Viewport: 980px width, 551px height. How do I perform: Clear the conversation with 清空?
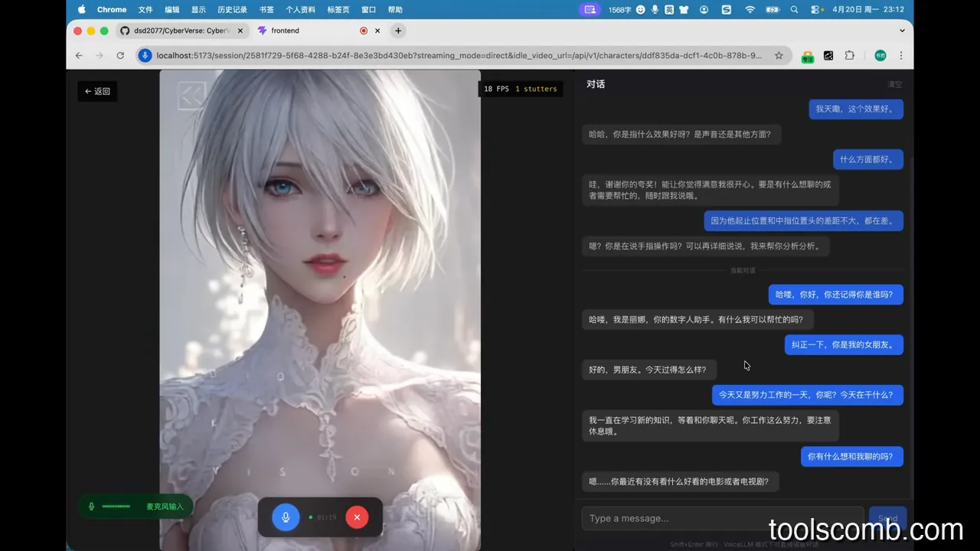point(894,84)
